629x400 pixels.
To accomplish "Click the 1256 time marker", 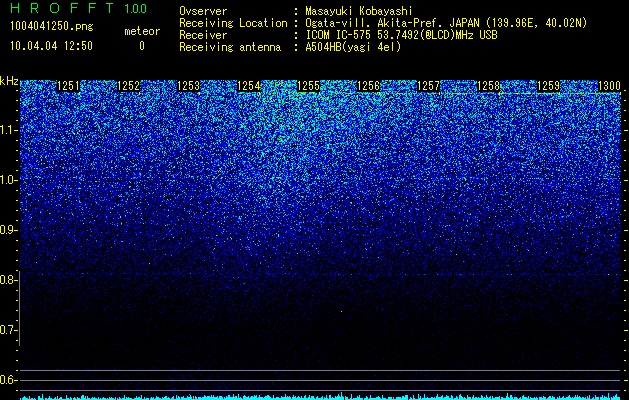I will coord(368,86).
